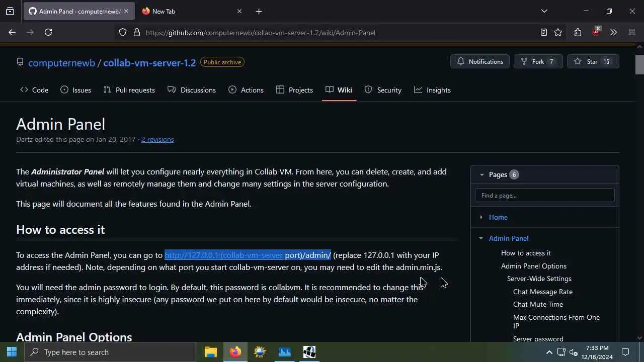Open the uBlock Origin extension icon
Screen dimensions: 644x362
click(x=596, y=32)
